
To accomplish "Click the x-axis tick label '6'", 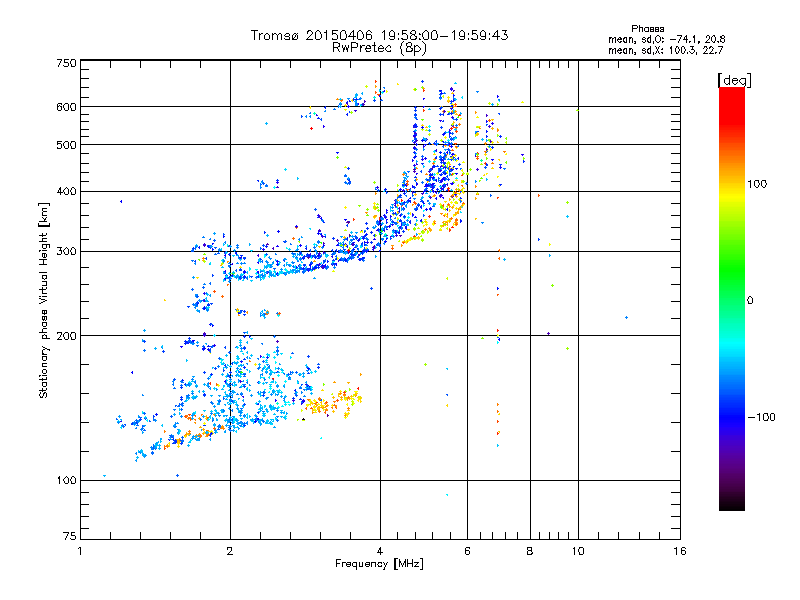I will [x=467, y=551].
